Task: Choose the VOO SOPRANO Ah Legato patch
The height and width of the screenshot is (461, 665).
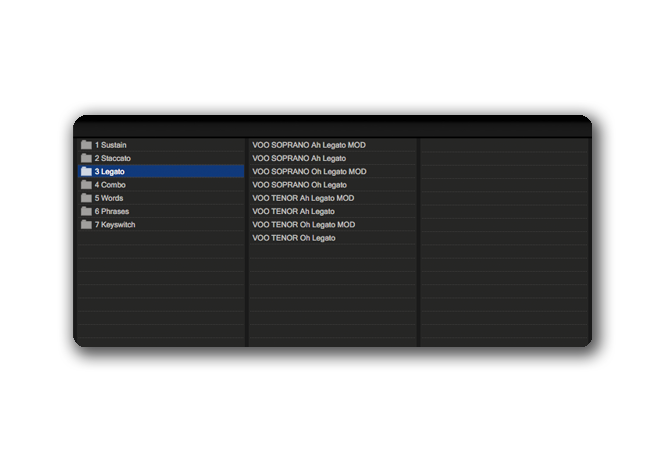Action: (299, 158)
